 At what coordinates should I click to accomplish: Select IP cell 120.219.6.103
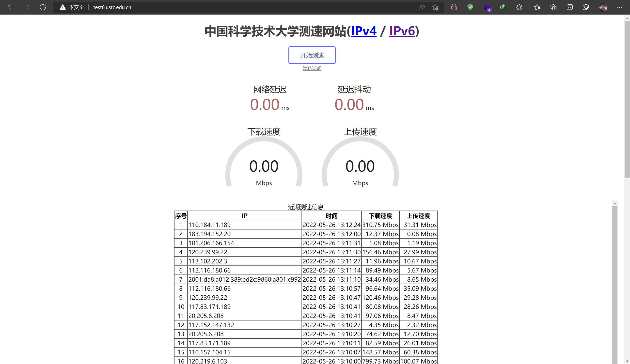click(x=245, y=361)
